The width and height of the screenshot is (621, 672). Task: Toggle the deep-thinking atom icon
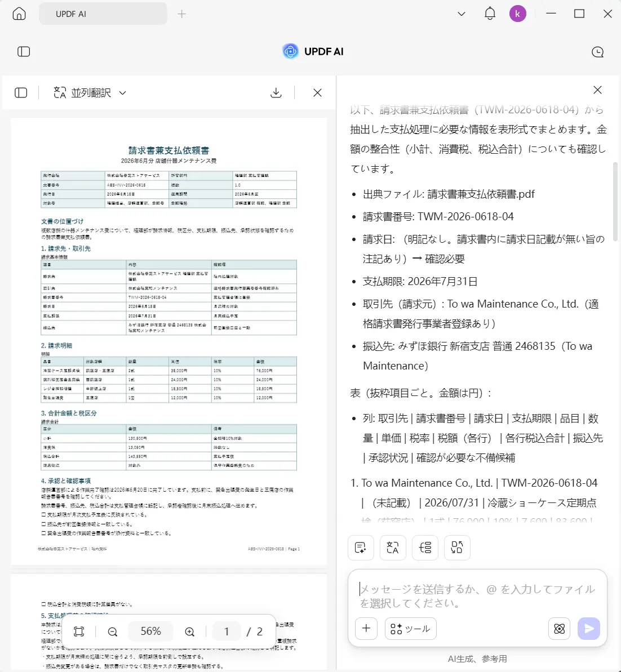pos(559,629)
